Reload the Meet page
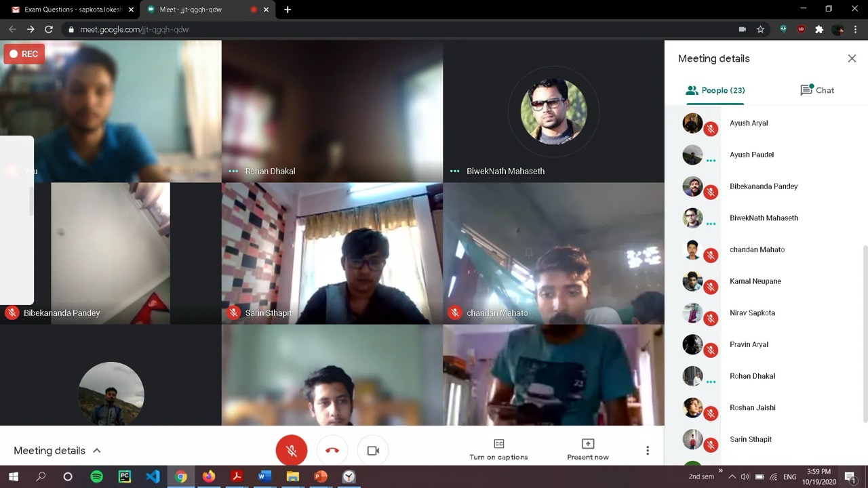This screenshot has height=488, width=868. click(49, 29)
